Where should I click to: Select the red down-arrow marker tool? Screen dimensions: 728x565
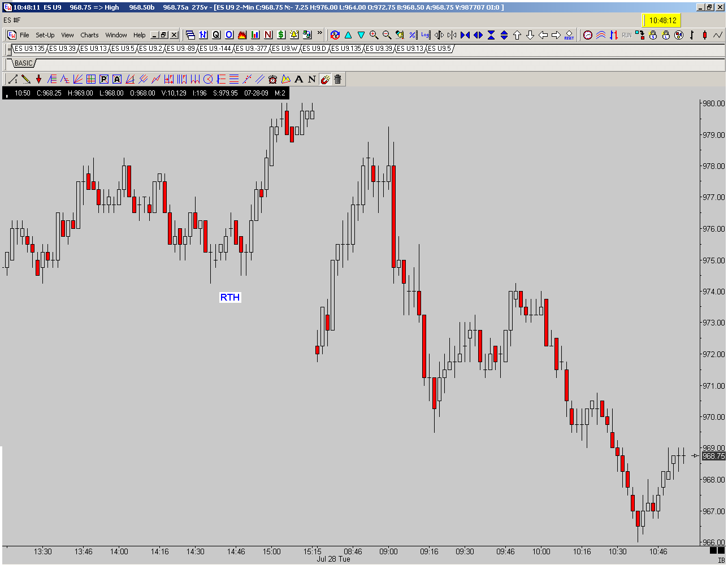click(39, 79)
